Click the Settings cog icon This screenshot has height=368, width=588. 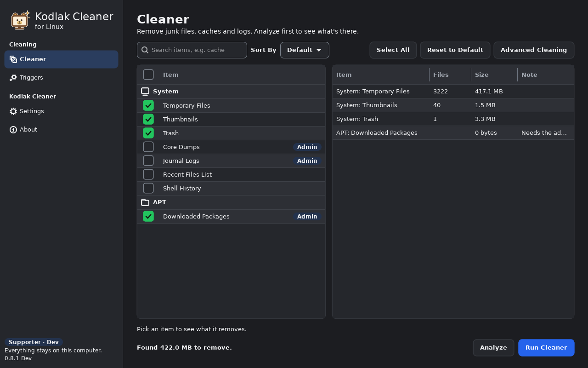tap(13, 111)
